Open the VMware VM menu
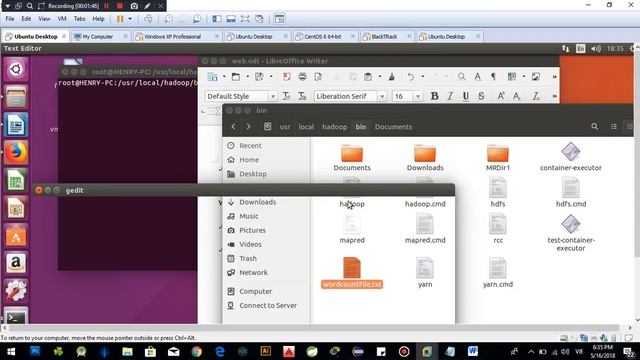Screen dimensions: 640x360 [62, 19]
